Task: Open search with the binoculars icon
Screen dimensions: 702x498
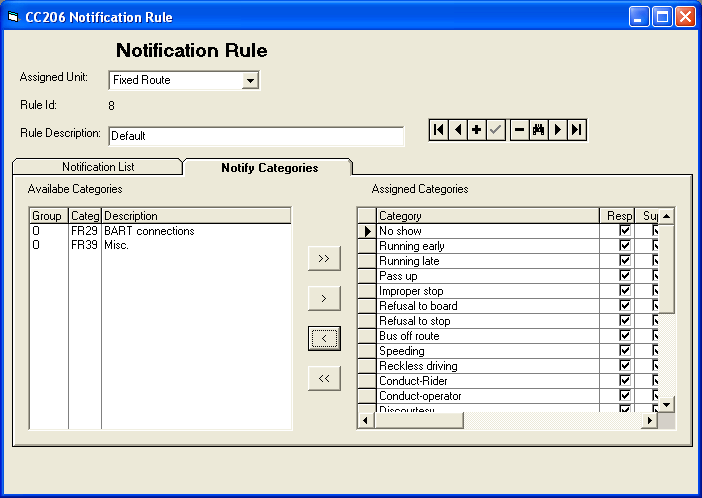Action: point(538,130)
